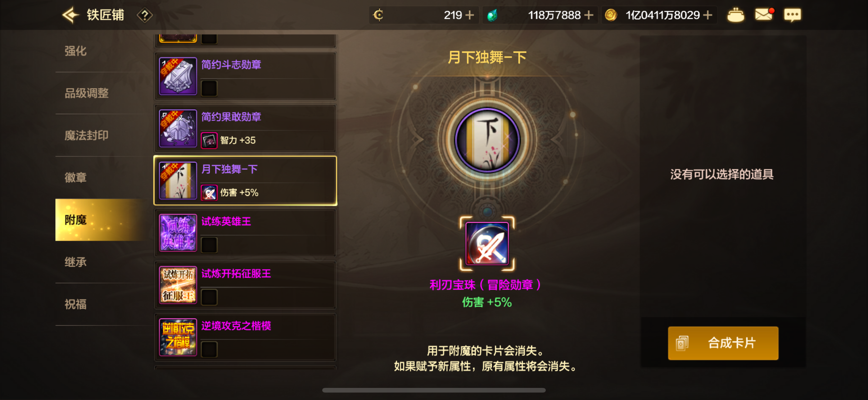This screenshot has height=400, width=868.
Task: Open the gold pouch icon in top bar
Action: point(735,15)
